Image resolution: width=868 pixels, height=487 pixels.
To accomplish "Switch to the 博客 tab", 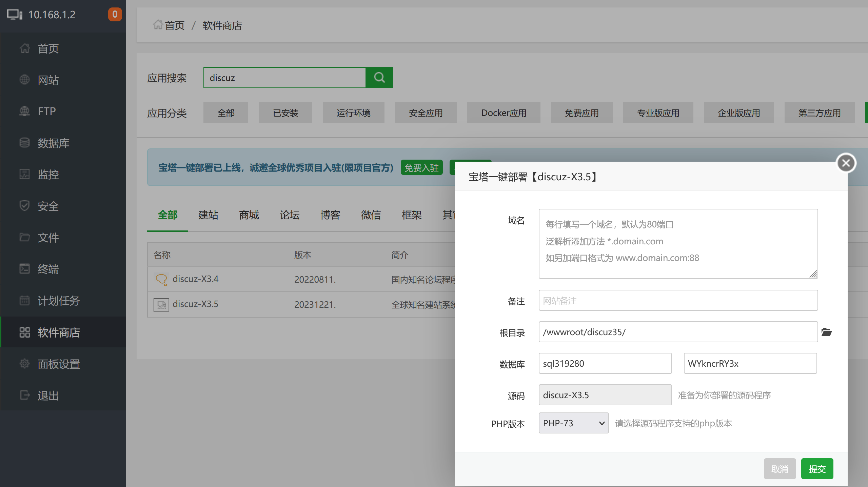I will pos(330,215).
